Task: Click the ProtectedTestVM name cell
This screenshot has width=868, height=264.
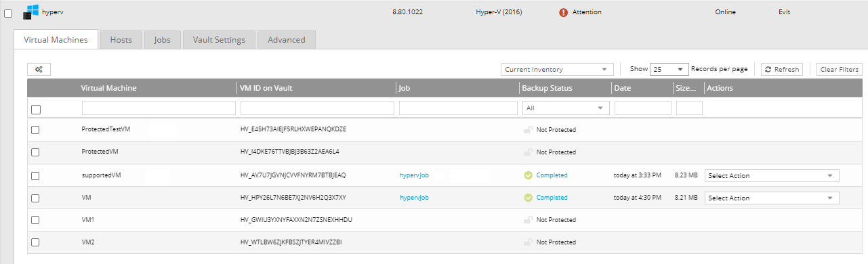Action: [105, 129]
